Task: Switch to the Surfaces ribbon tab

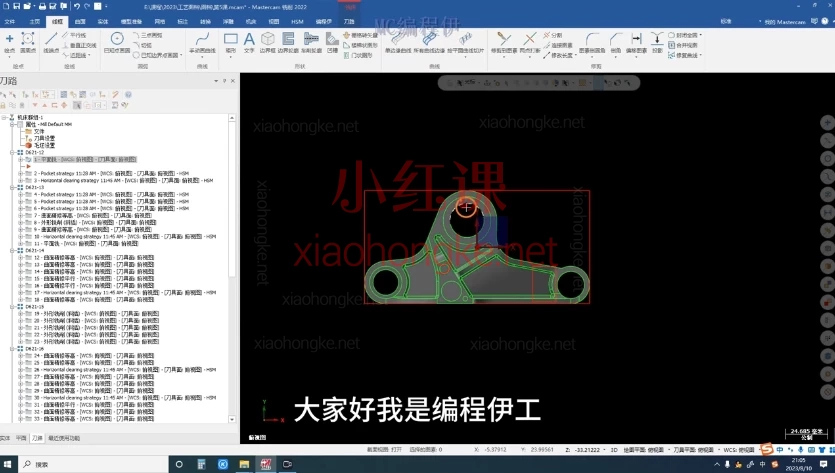Action: click(x=80, y=22)
